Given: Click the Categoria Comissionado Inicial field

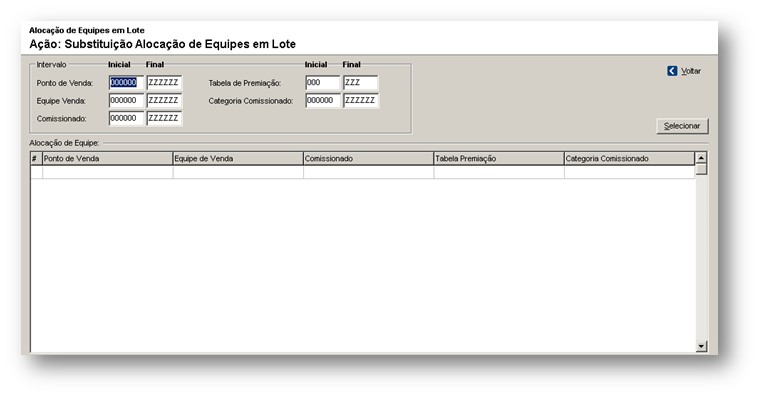Looking at the screenshot, I should coord(323,101).
